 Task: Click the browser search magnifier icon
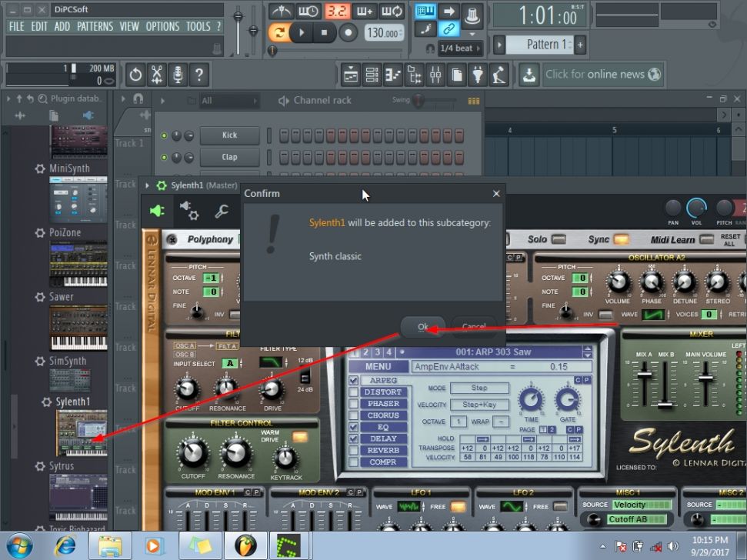(42, 98)
